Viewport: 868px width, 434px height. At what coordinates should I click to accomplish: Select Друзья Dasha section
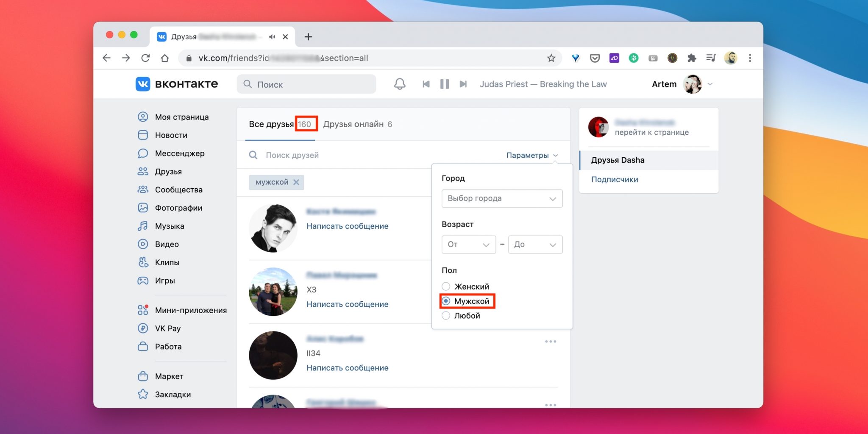coord(649,160)
